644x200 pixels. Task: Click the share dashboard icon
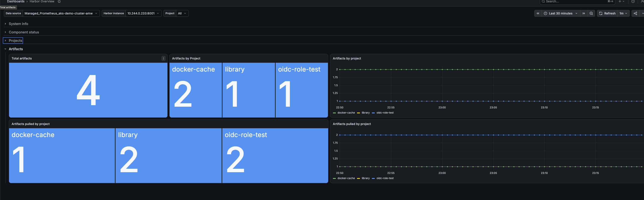click(x=635, y=14)
